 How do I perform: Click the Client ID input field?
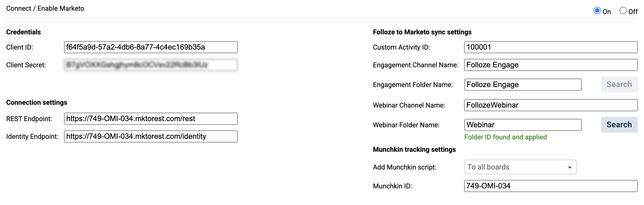(151, 47)
